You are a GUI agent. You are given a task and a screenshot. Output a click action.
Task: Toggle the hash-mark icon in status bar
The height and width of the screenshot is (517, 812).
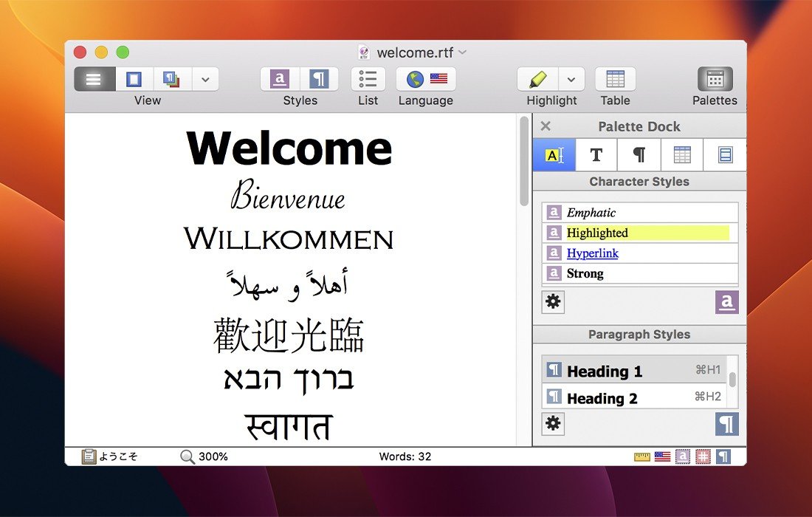[703, 456]
